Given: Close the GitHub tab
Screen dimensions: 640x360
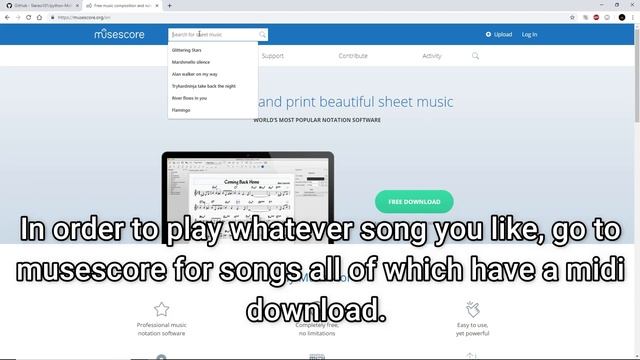Looking at the screenshot, I should point(77,6).
